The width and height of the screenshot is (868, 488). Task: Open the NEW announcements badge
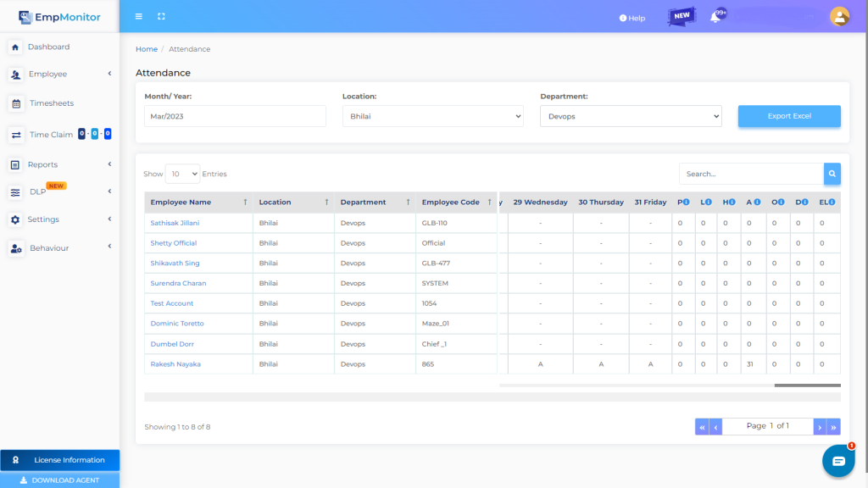pyautogui.click(x=682, y=16)
